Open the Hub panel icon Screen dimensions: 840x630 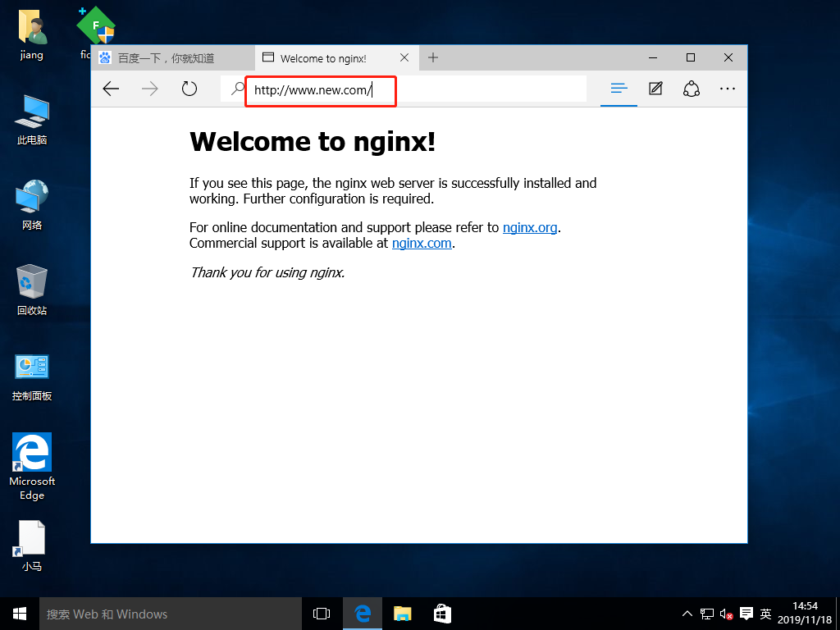click(619, 89)
